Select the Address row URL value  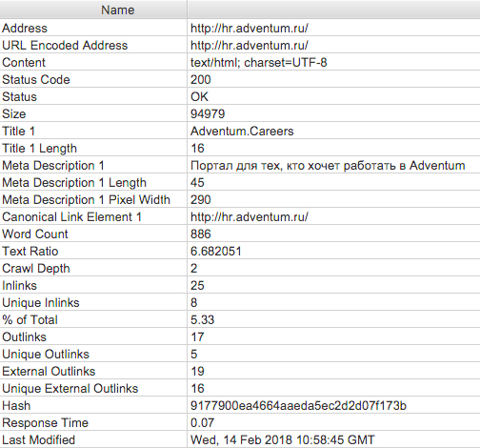(250, 29)
